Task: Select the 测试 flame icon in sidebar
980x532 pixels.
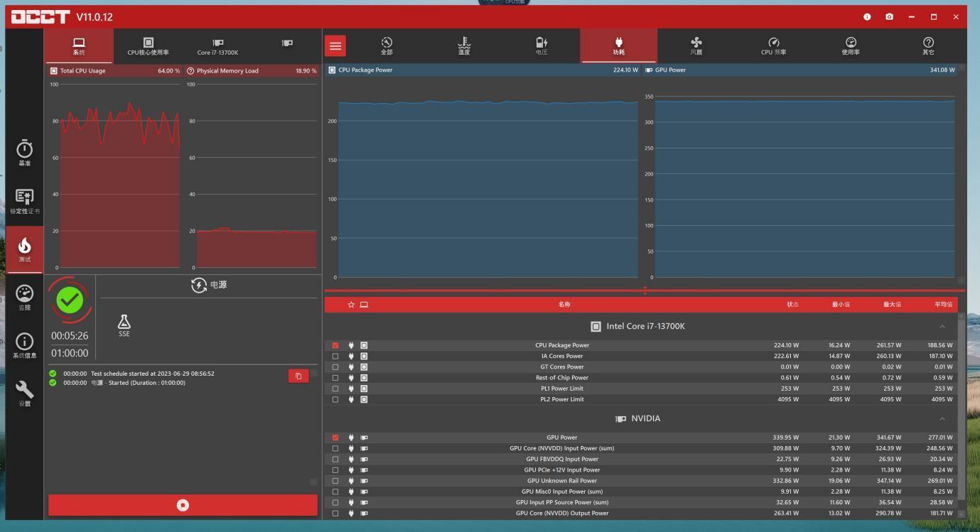Action: tap(24, 249)
